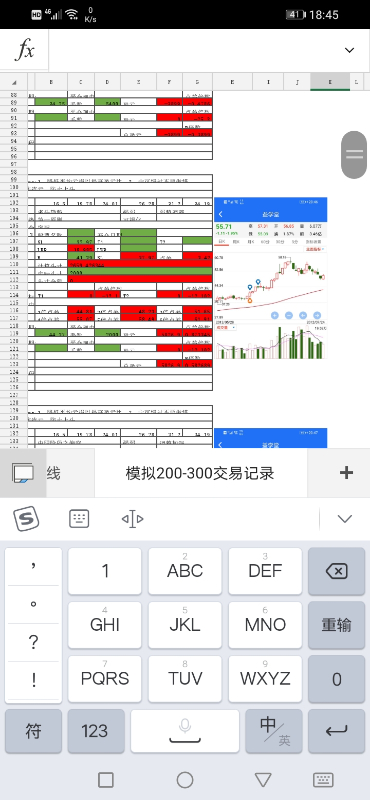Expand the formula bar with chevron

[x=349, y=50]
